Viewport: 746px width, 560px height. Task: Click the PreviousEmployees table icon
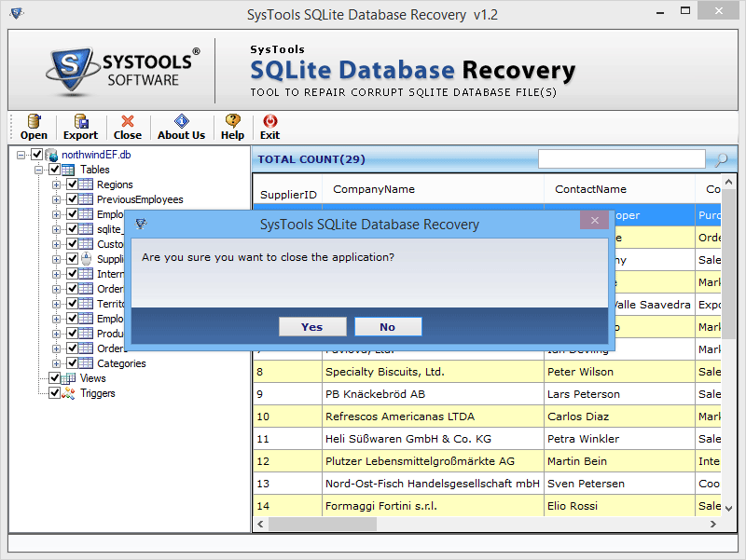point(86,199)
